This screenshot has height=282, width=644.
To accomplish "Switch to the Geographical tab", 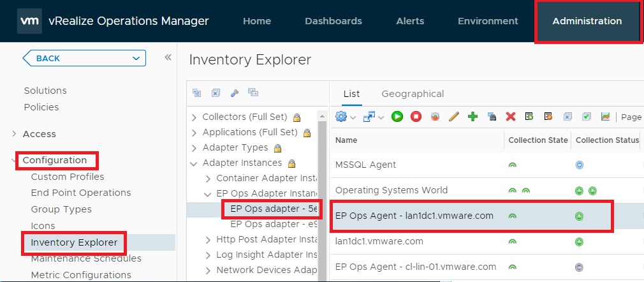I will [x=413, y=94].
